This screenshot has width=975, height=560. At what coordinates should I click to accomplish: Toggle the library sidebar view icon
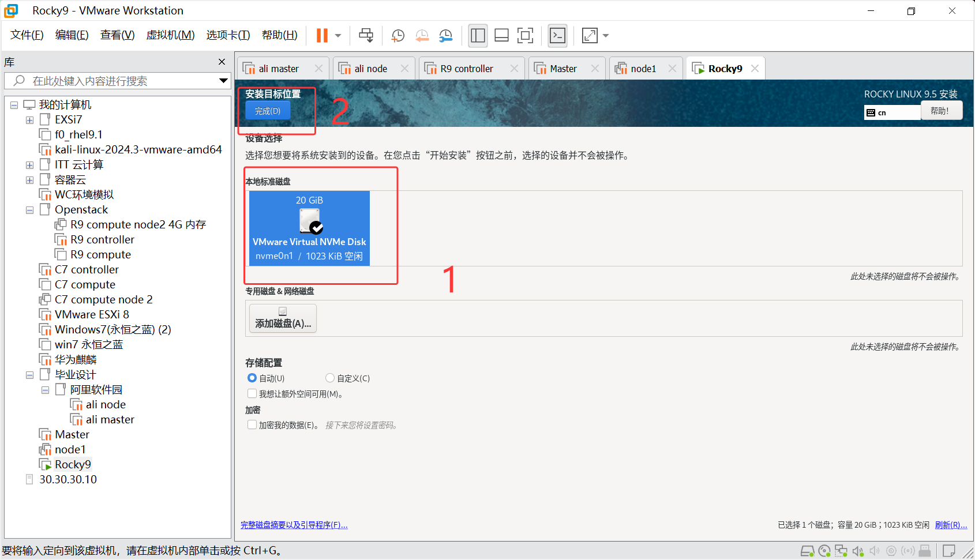coord(478,36)
